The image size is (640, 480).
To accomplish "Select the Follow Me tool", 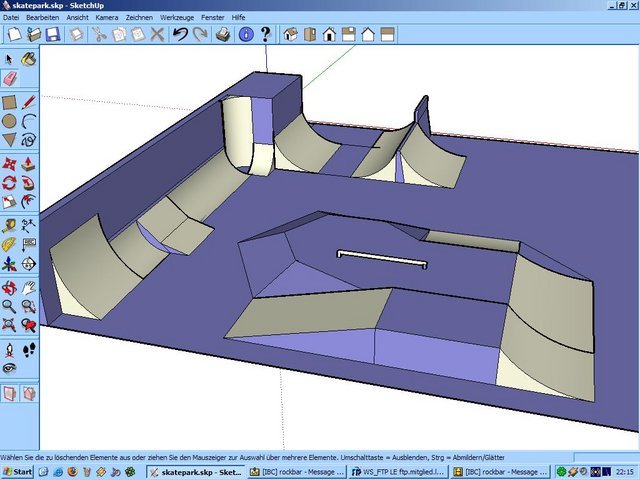I will coord(29,183).
